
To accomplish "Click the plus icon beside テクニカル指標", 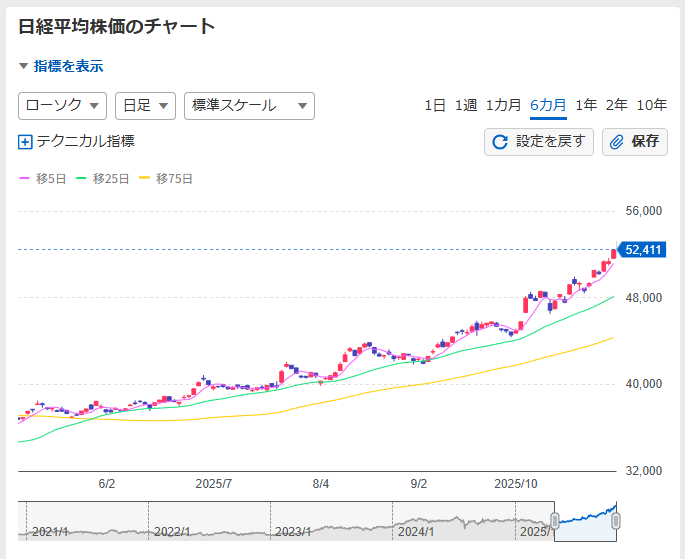I will [x=26, y=142].
